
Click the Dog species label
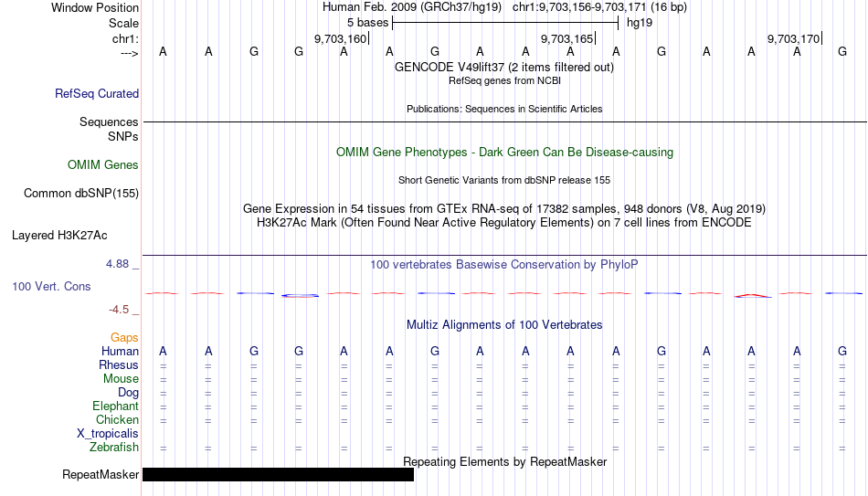(x=128, y=393)
